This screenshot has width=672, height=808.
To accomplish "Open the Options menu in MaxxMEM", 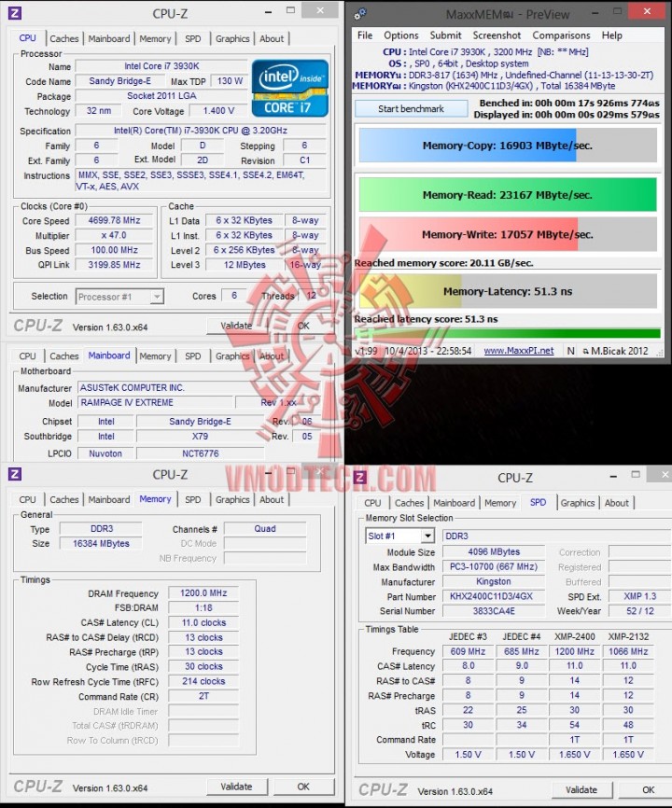I will pyautogui.click(x=401, y=35).
